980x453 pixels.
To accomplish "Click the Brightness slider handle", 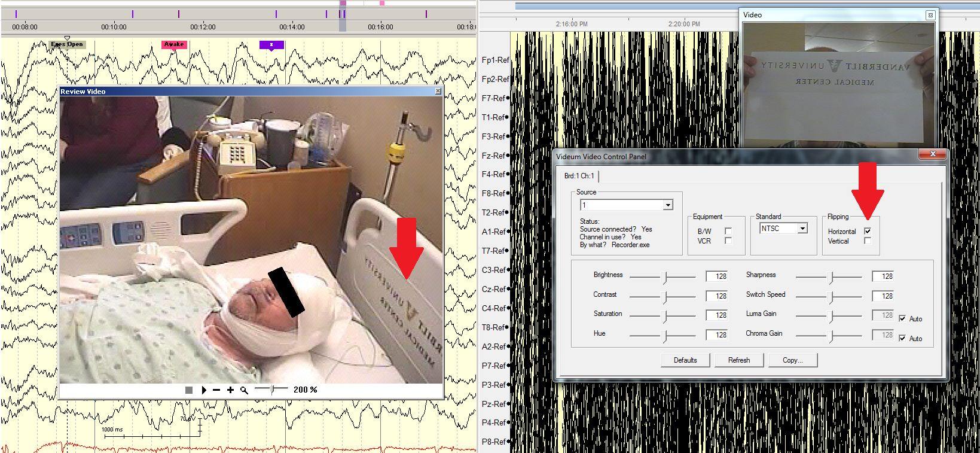I will point(665,277).
